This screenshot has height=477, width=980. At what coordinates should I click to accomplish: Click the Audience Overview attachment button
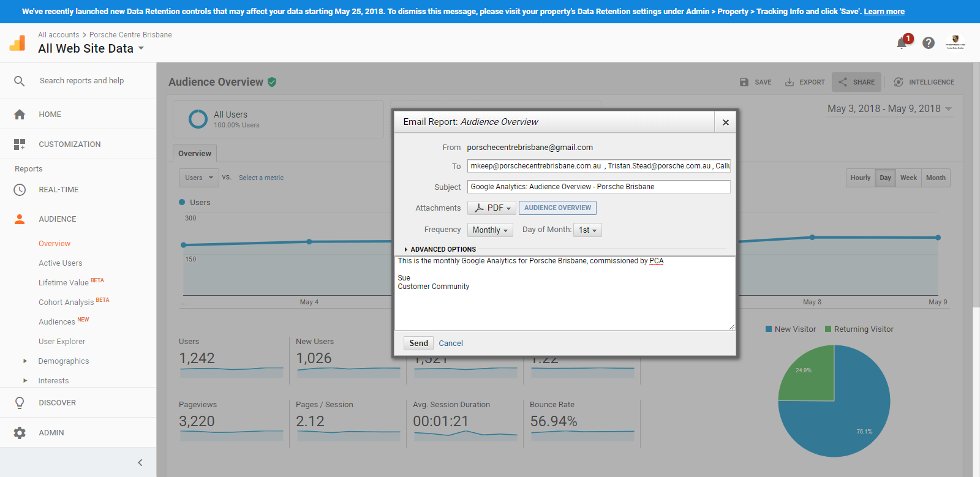tap(557, 208)
